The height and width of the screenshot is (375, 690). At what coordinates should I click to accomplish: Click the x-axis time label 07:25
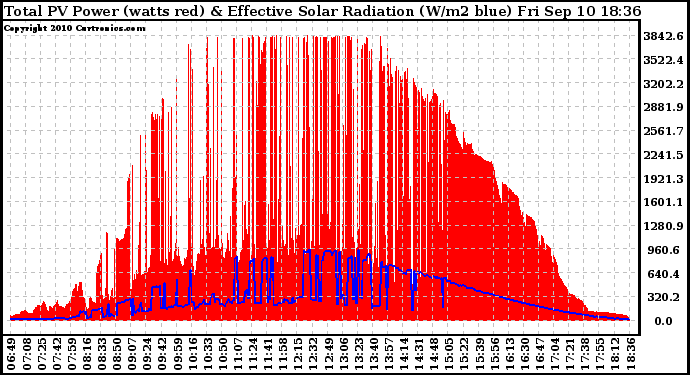(41, 354)
